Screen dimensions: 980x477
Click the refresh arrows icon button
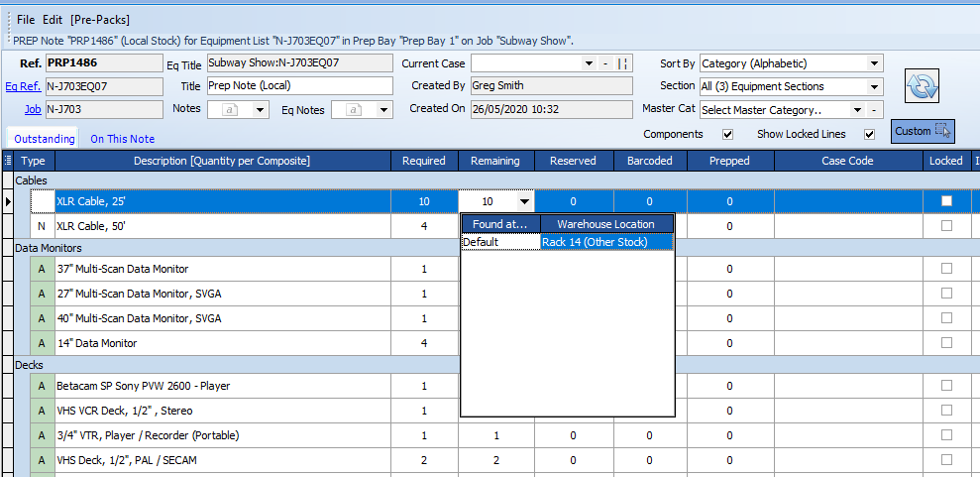pos(923,86)
